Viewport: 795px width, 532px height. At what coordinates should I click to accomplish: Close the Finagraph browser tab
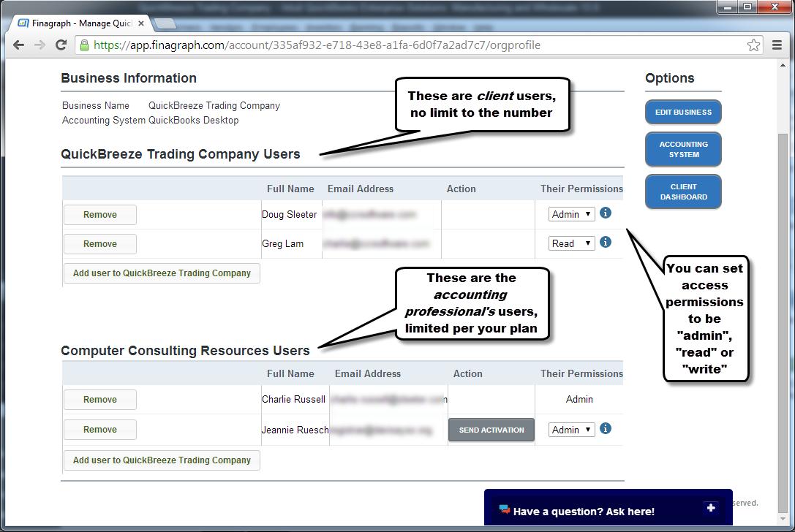point(141,23)
